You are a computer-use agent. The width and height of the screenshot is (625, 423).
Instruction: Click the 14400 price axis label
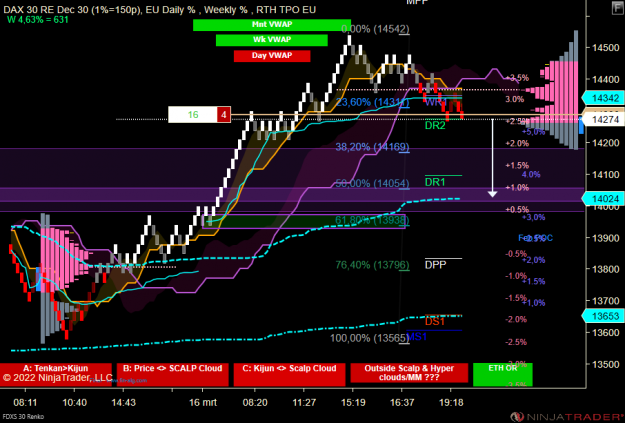[605, 79]
